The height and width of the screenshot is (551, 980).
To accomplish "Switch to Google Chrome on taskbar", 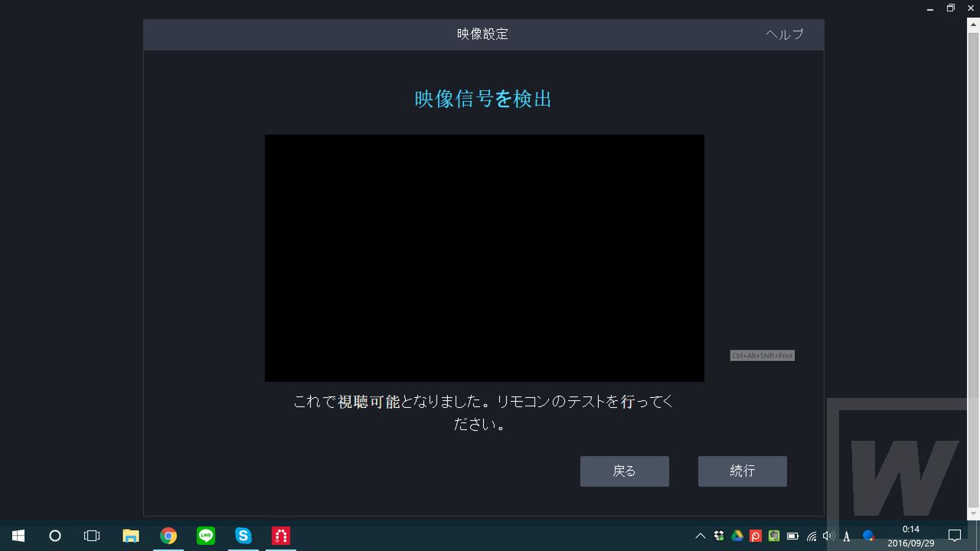I will (168, 536).
